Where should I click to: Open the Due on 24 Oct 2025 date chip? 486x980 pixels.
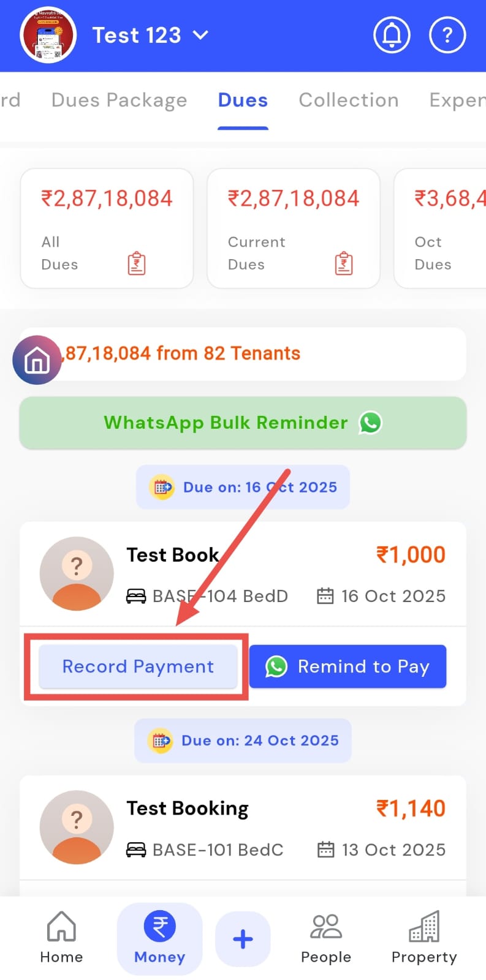[x=243, y=741]
